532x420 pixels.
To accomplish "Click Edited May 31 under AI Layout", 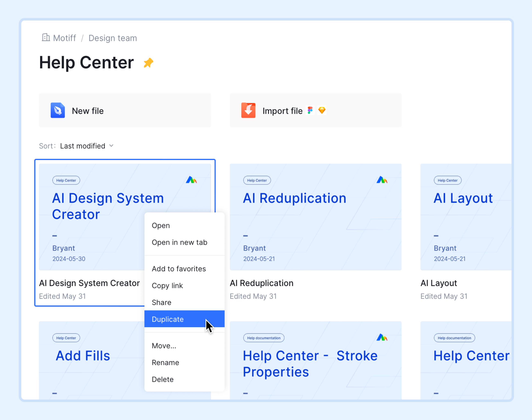I will 444,296.
